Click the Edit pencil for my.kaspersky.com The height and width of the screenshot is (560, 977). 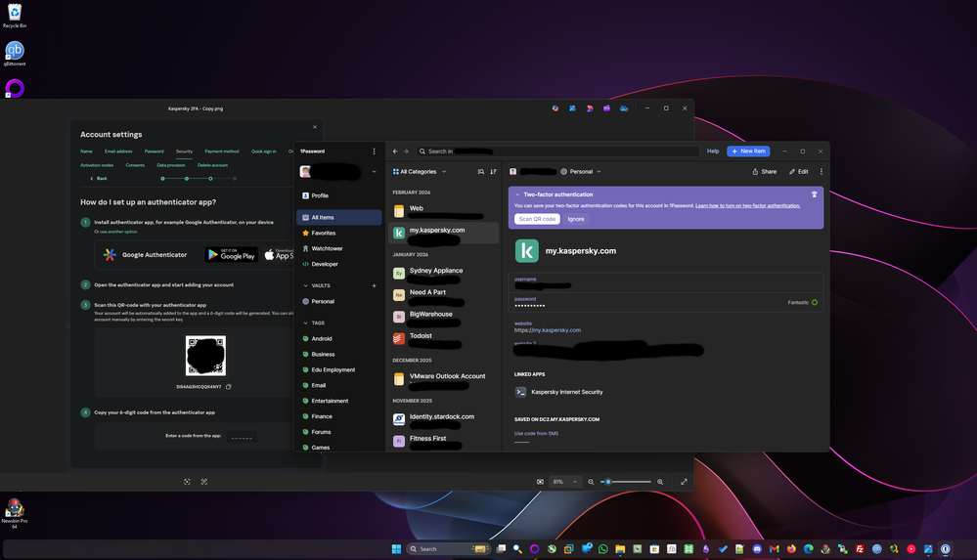pyautogui.click(x=799, y=171)
